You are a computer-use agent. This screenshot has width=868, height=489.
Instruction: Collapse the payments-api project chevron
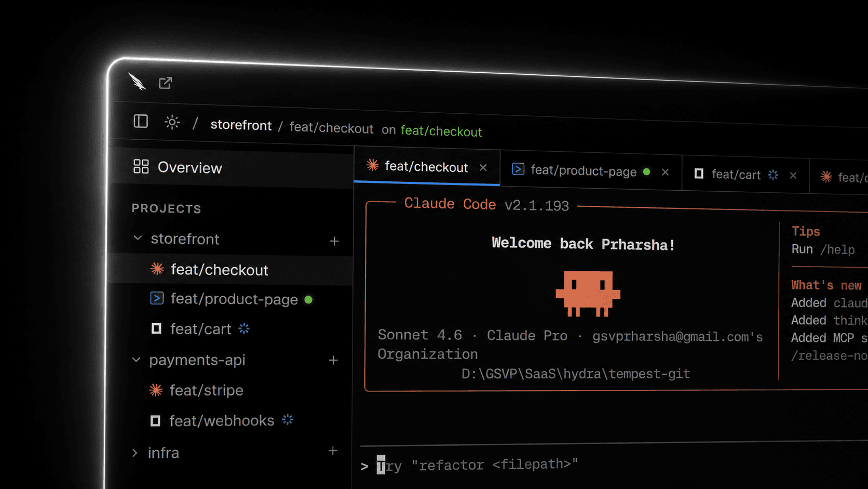(x=136, y=360)
